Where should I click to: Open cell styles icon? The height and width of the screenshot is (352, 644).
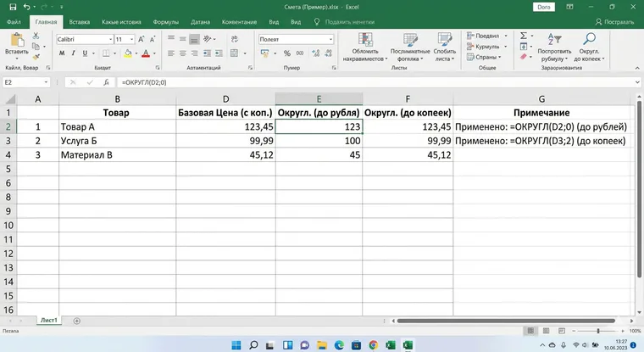click(444, 40)
